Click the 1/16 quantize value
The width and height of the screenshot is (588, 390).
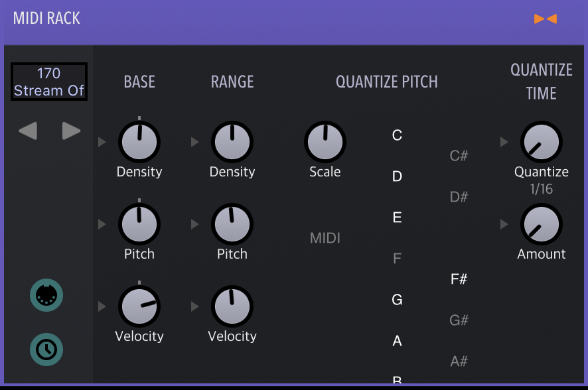click(x=542, y=189)
